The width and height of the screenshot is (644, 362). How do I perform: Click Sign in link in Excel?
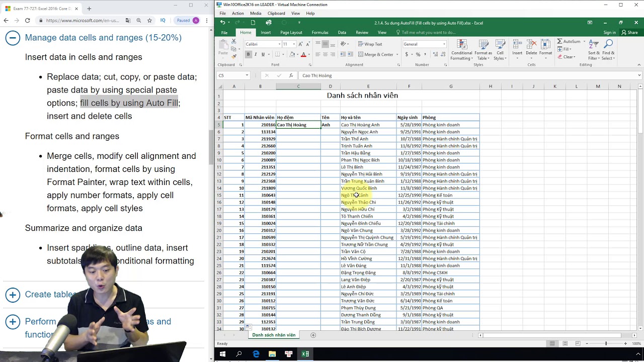(609, 33)
